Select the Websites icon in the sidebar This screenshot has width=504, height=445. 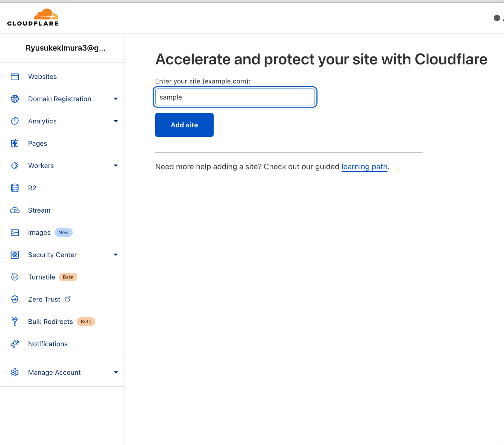15,77
